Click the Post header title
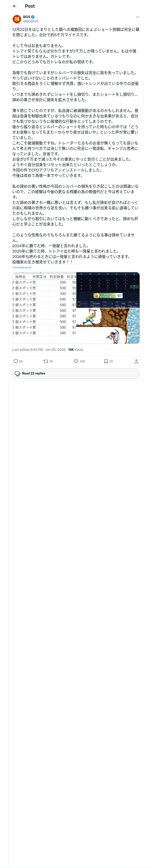 point(30,6)
